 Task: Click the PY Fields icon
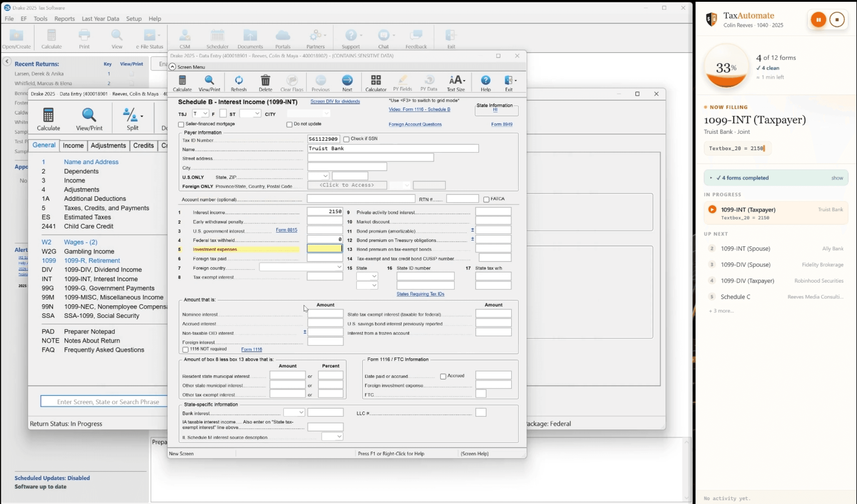click(x=402, y=83)
